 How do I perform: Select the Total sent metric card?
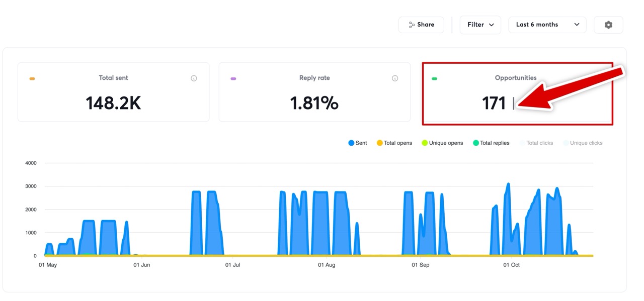tap(113, 92)
